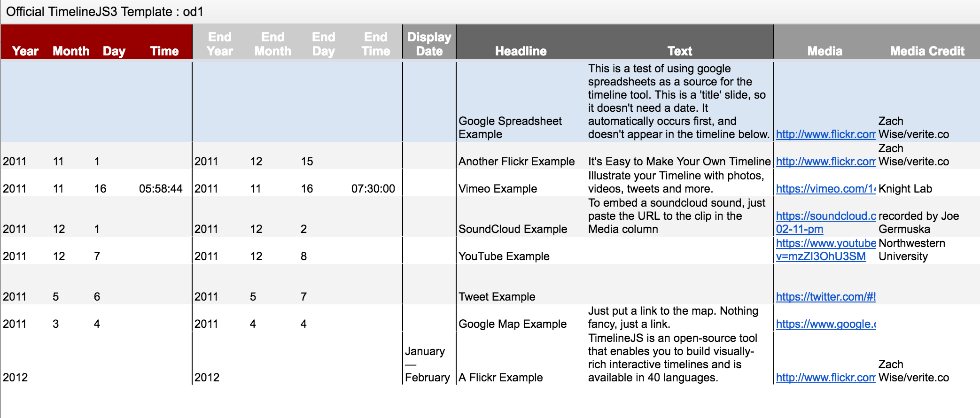The width and height of the screenshot is (980, 418).
Task: Select the 'recorded by Joe Germuska' credit cell
Action: pos(918,223)
